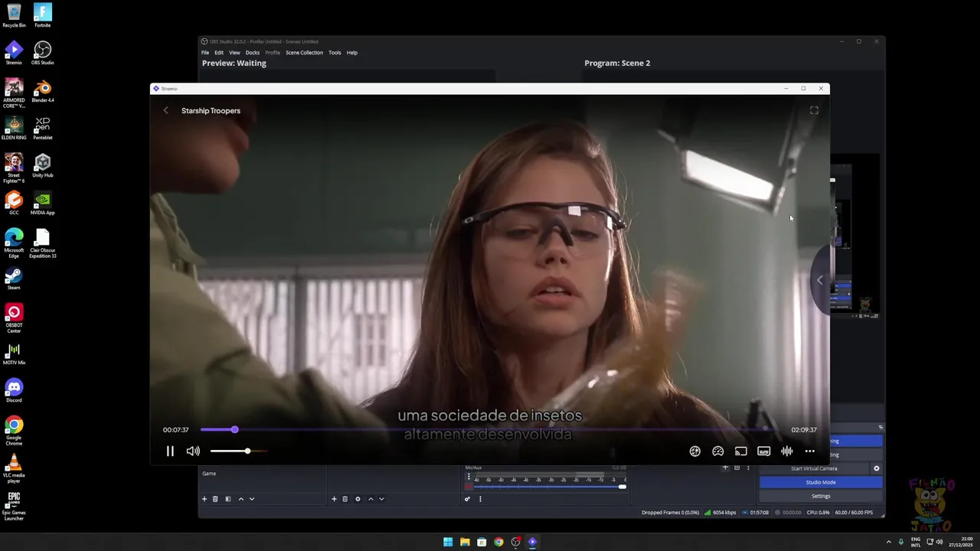
Task: Open File Explorer from the taskbar
Action: tap(465, 542)
